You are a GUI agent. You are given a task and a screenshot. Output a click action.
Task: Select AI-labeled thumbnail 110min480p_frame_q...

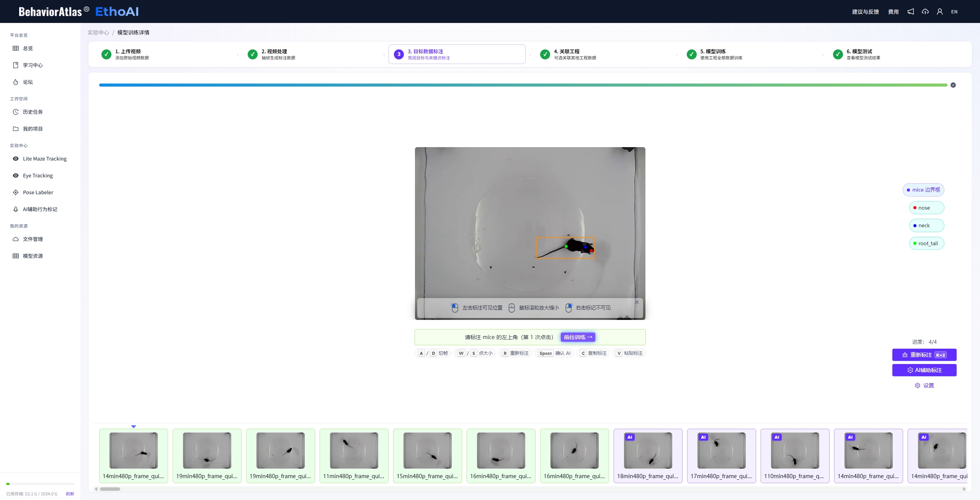point(795,456)
